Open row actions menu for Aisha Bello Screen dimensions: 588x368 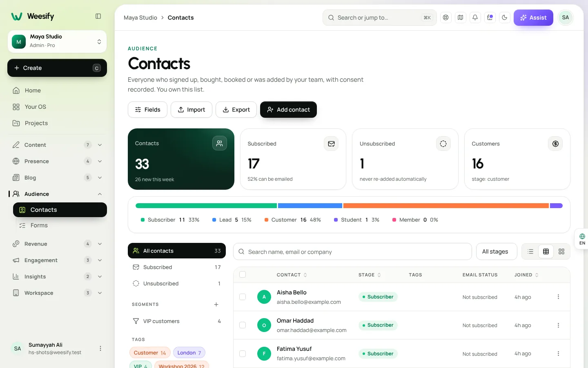click(x=558, y=297)
